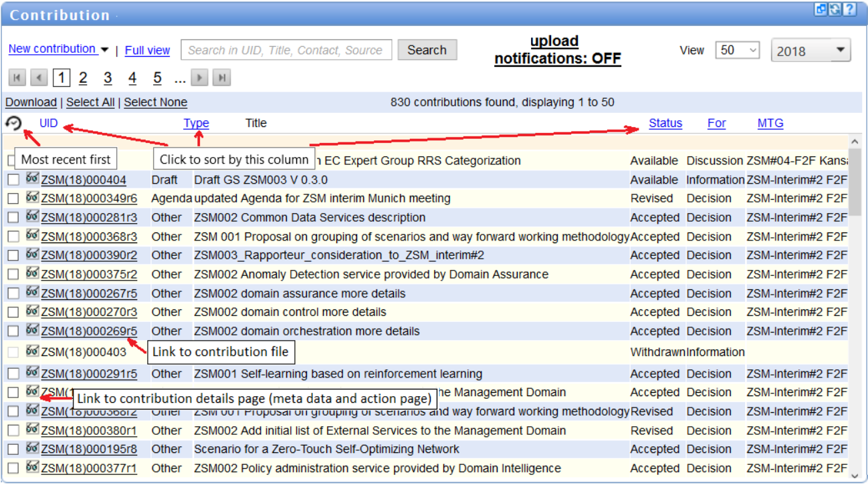Open the year dropdown showing 2018
Screen dimensions: 868x485
pyautogui.click(x=810, y=50)
